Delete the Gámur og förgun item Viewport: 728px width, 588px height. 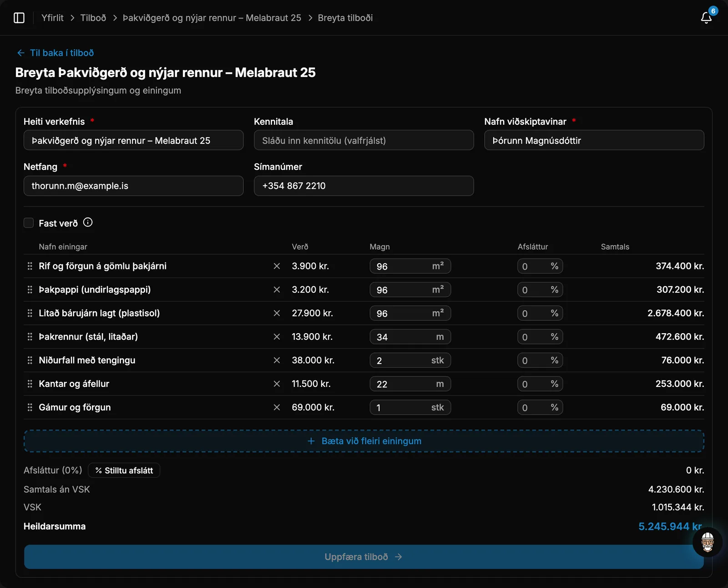click(x=277, y=407)
